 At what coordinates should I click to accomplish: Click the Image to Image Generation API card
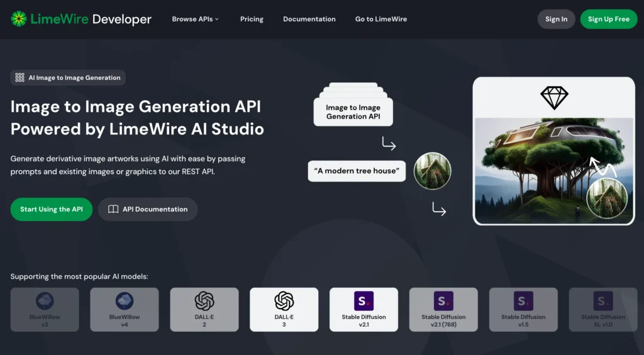[353, 112]
